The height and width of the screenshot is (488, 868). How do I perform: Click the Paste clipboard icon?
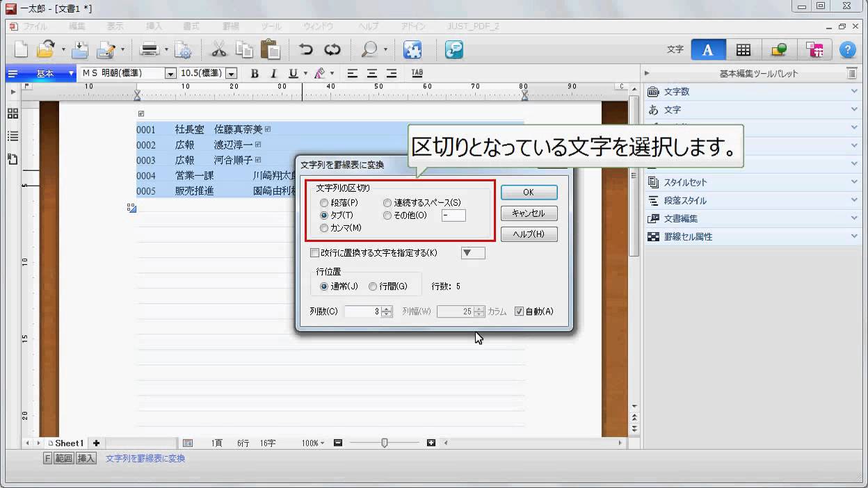[x=270, y=49]
